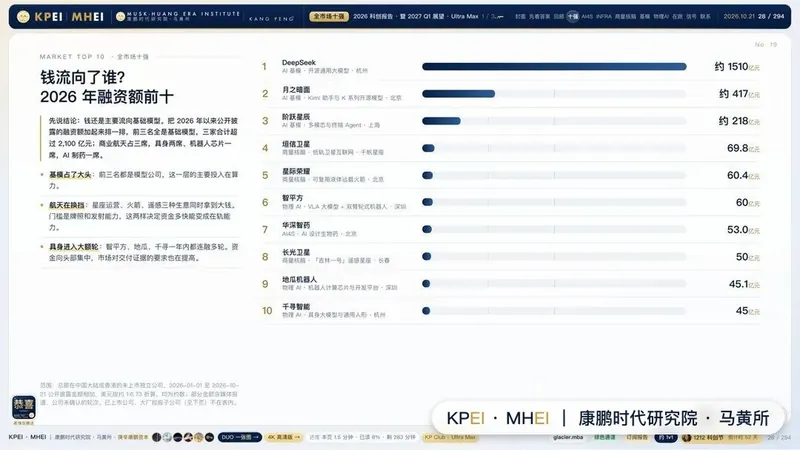Click the KP Club · Ultra Max badge
The height and width of the screenshot is (450, 800).
450,437
